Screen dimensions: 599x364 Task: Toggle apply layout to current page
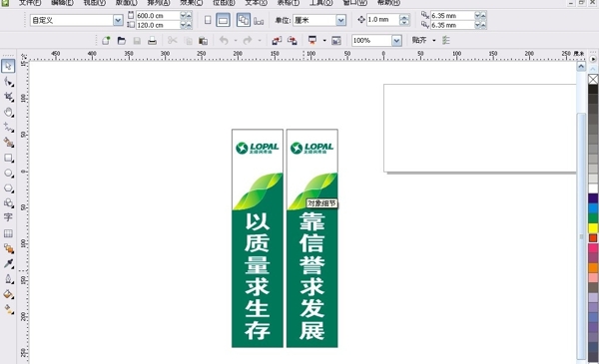coord(259,20)
